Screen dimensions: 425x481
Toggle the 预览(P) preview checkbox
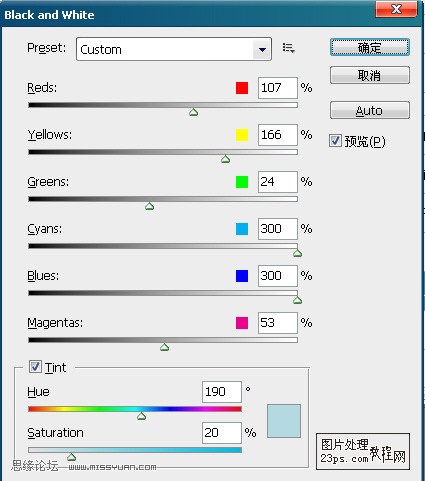[335, 140]
